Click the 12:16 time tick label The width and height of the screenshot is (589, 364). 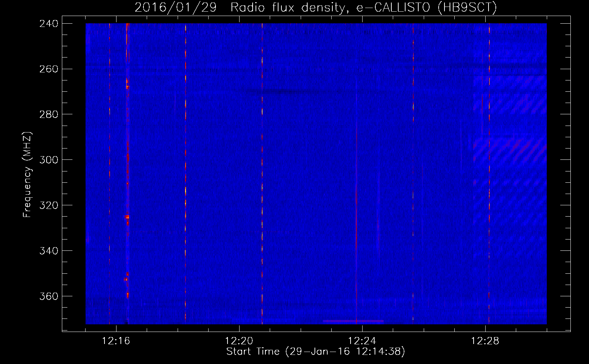[116, 341]
